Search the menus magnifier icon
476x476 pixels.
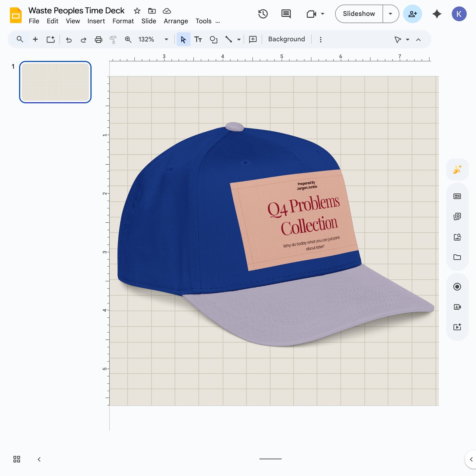tap(20, 39)
